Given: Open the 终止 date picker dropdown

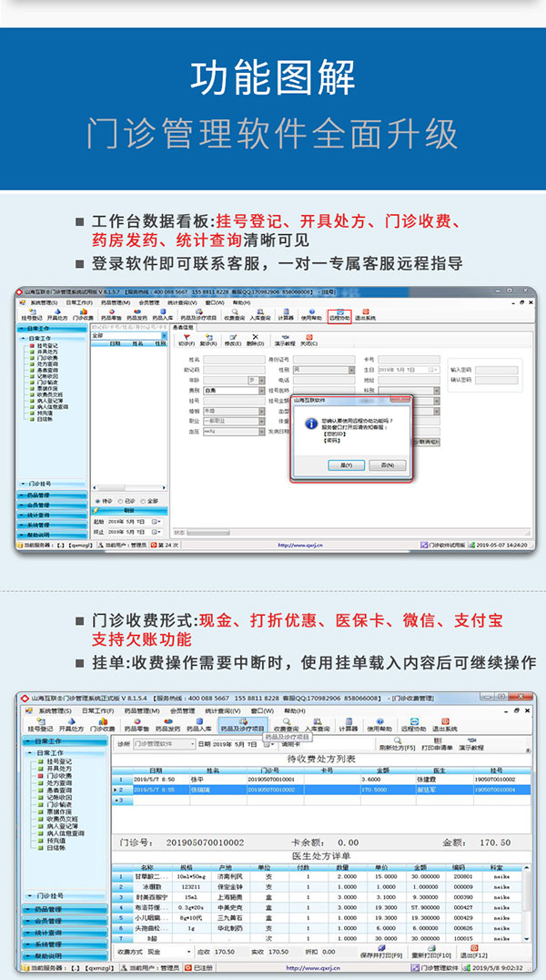Looking at the screenshot, I should [x=157, y=532].
